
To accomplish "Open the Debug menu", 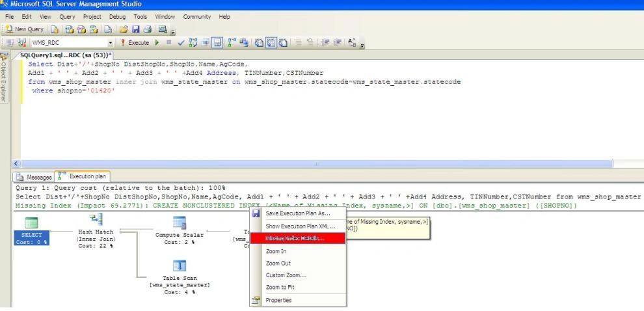I will 118,17.
